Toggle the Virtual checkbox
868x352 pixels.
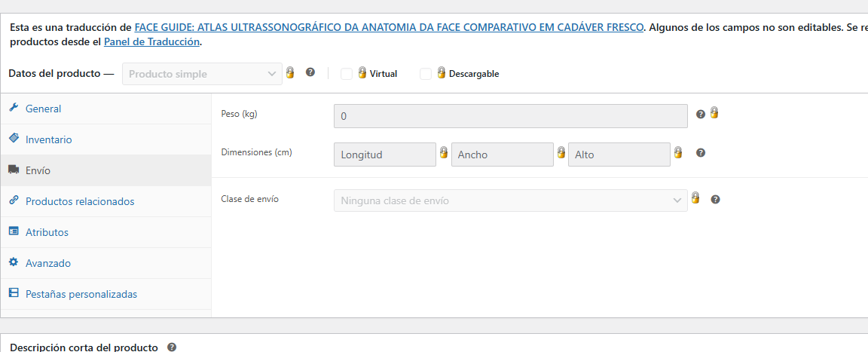[347, 74]
